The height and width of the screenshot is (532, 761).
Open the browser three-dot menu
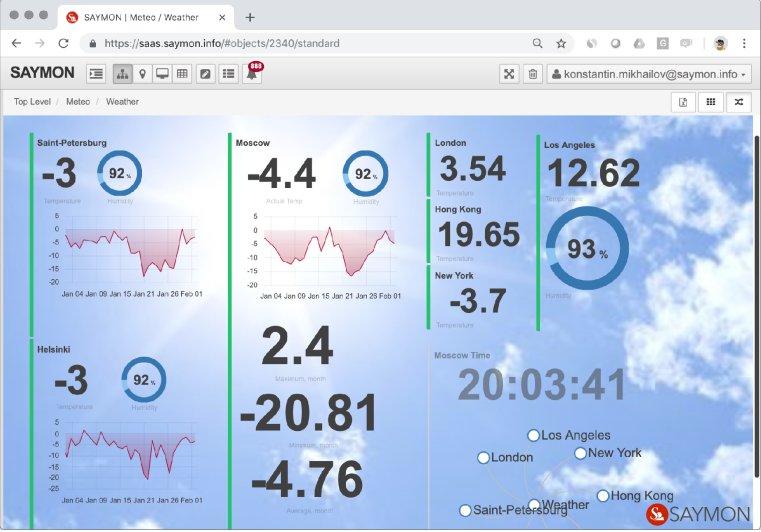tap(744, 43)
